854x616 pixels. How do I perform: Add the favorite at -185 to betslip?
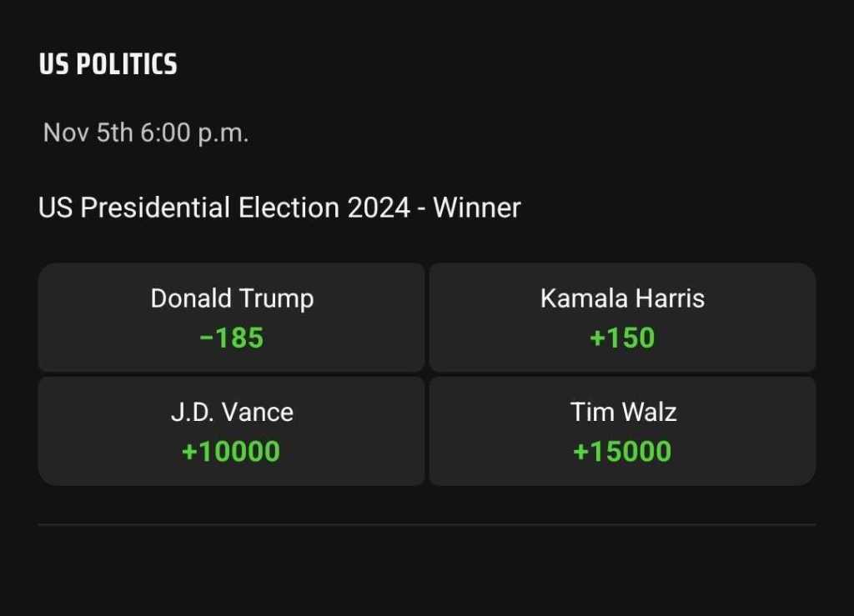[231, 318]
